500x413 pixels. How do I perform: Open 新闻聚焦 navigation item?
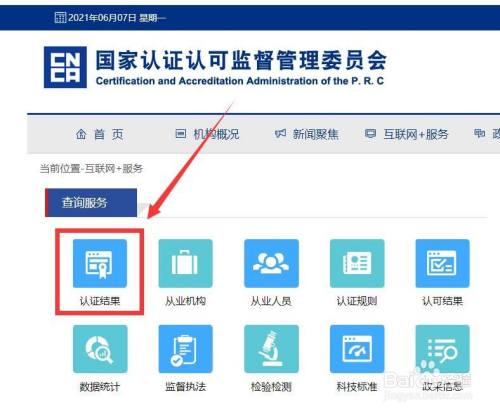pyautogui.click(x=316, y=134)
